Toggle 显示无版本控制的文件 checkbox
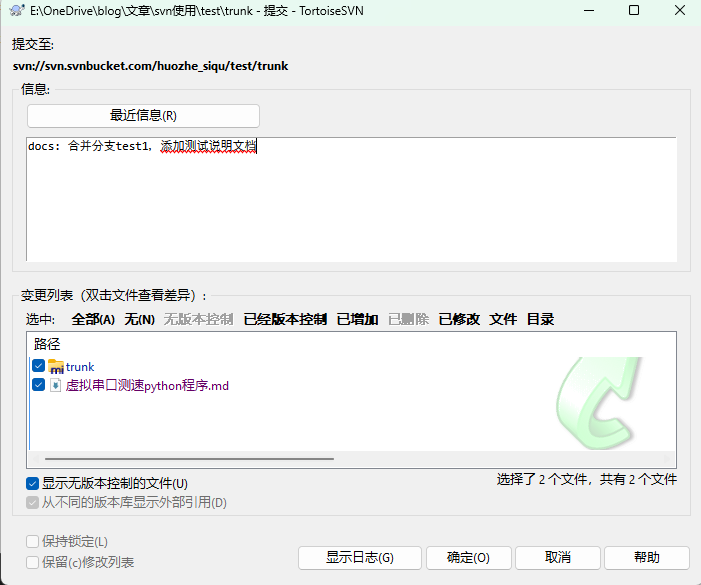701x585 pixels. (x=33, y=483)
